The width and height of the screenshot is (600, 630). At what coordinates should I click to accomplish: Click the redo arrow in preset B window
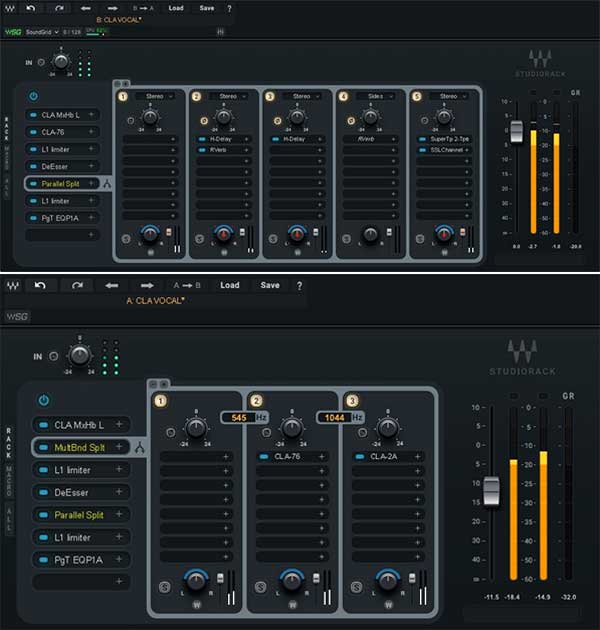59,8
